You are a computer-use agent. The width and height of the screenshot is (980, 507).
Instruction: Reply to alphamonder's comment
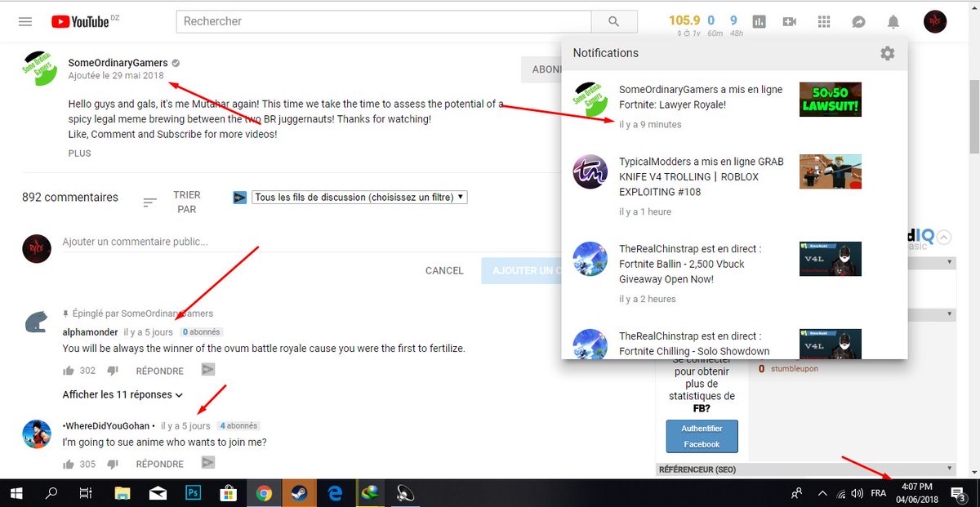point(160,371)
